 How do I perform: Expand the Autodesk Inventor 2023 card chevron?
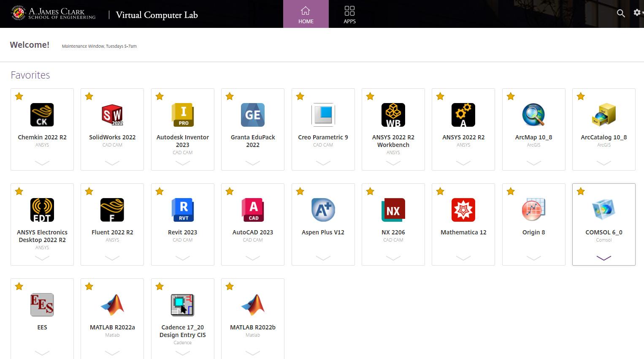(x=183, y=163)
